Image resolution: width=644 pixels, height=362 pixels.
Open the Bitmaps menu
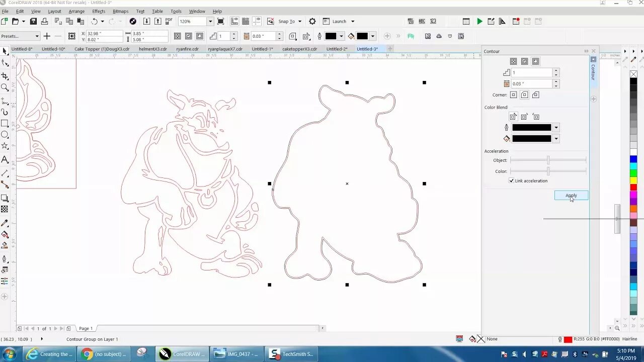tap(120, 11)
